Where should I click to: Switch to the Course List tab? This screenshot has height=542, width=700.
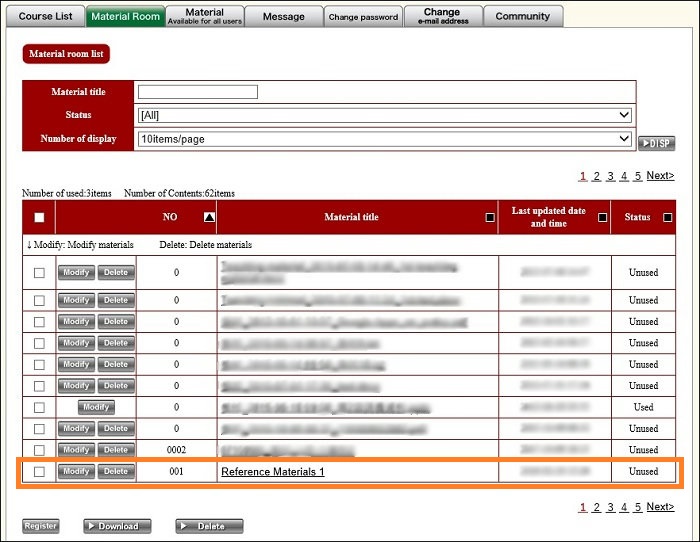tap(45, 16)
